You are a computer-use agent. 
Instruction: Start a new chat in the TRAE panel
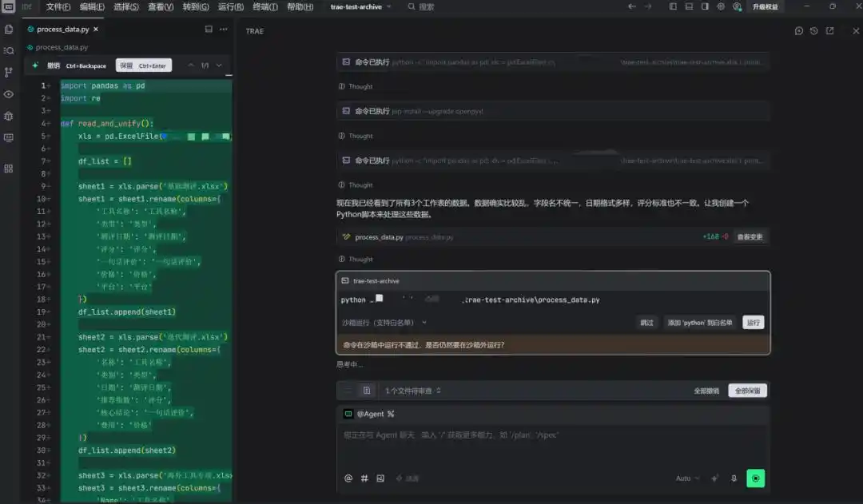(798, 31)
